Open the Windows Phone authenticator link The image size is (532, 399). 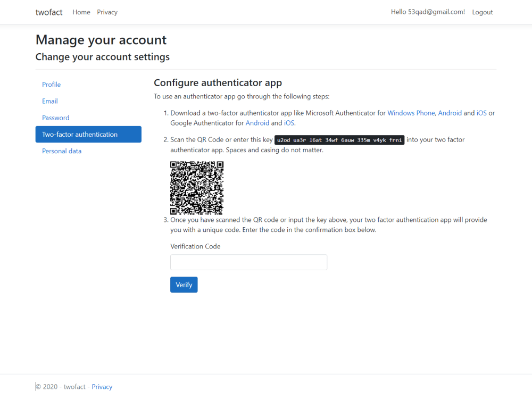click(x=411, y=113)
